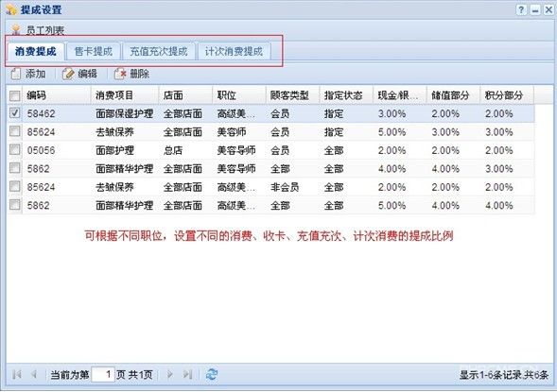Select the 计次消费提成 tab
The height and width of the screenshot is (392, 557).
pyautogui.click(x=234, y=52)
